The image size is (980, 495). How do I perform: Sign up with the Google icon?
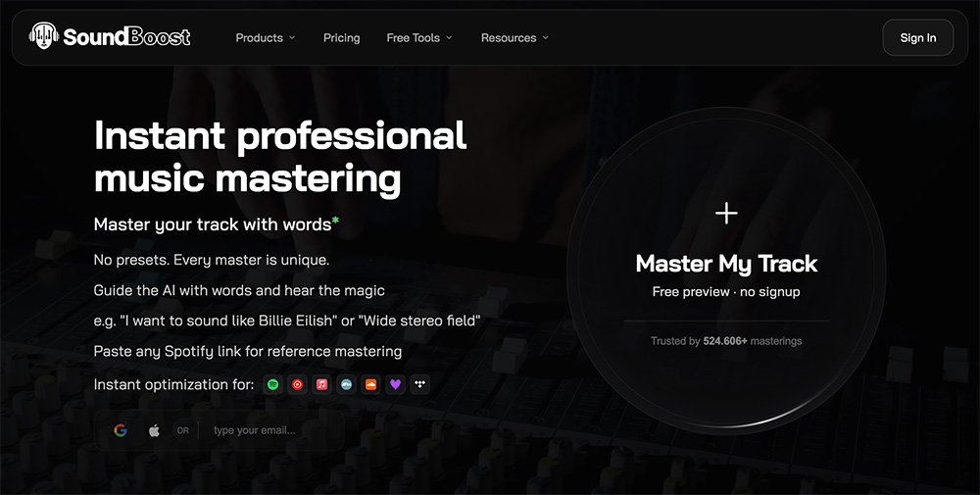121,430
